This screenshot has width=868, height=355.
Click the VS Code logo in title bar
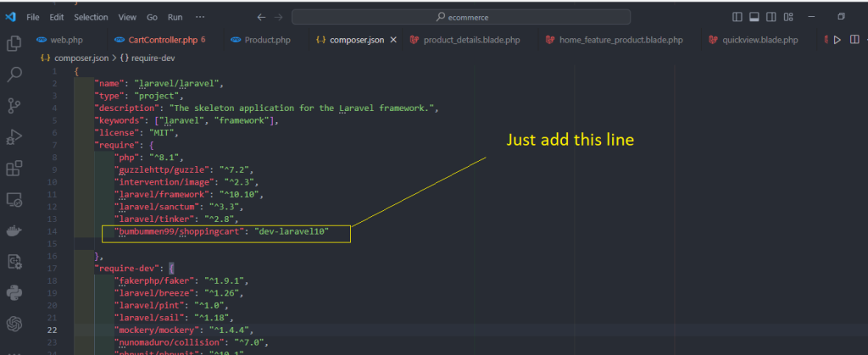pos(10,17)
